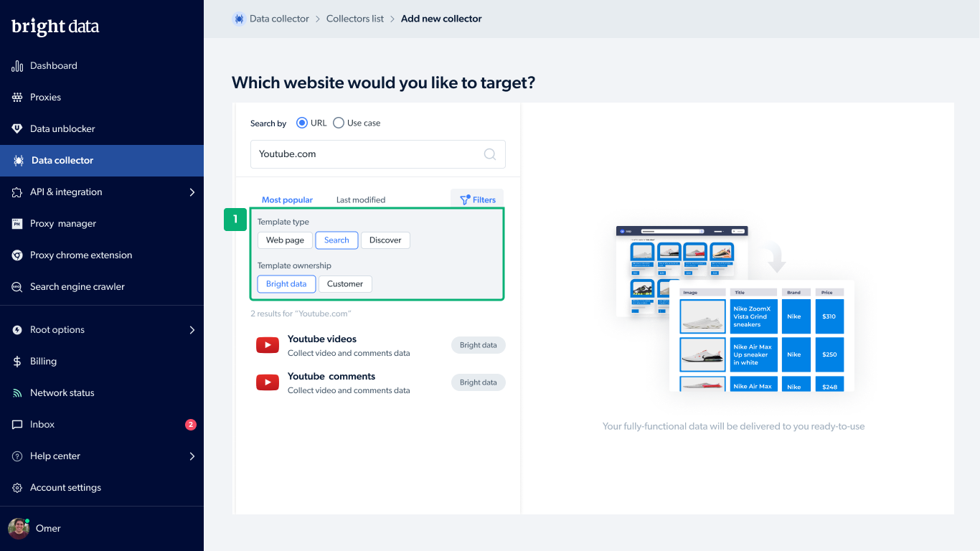
Task: Click the Add new collector breadcrumb text
Action: [x=441, y=19]
